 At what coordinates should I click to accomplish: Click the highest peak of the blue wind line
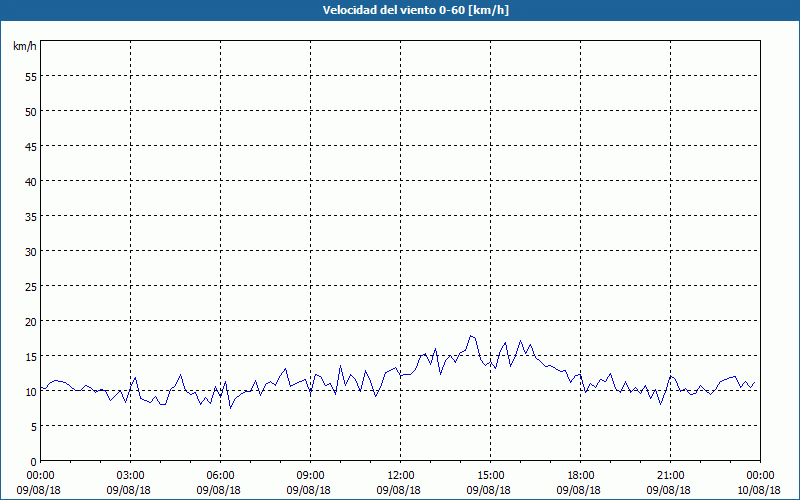[x=471, y=336]
